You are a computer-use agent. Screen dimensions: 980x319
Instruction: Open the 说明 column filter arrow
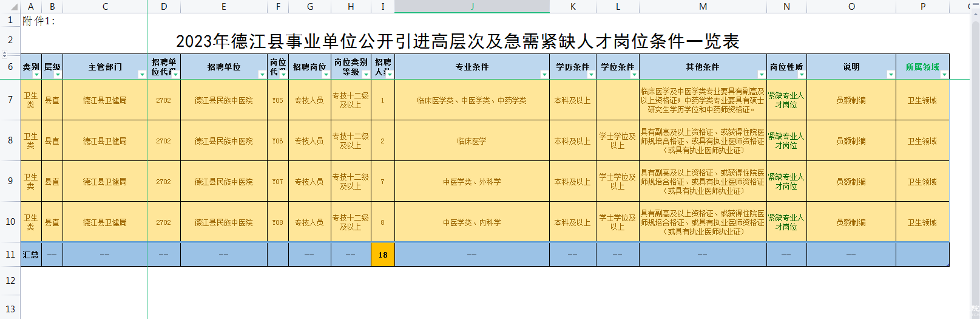click(891, 75)
